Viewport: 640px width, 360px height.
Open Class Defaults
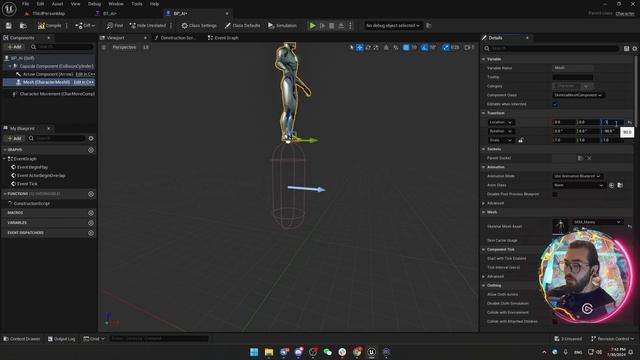pyautogui.click(x=242, y=26)
